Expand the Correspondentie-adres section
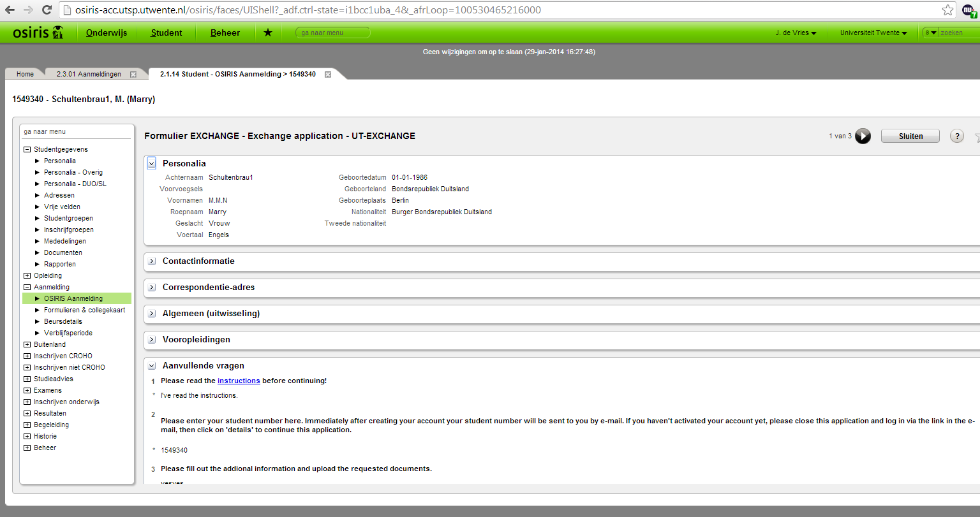980x517 pixels. 152,288
